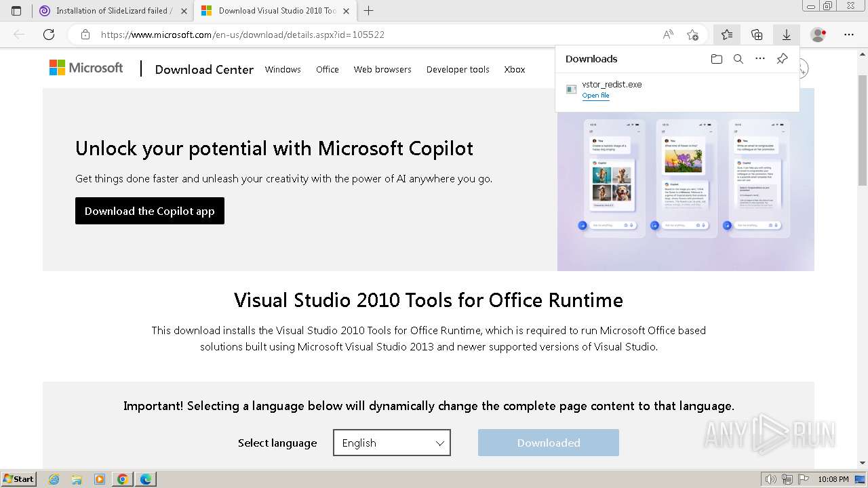Click the taskbar clock showing 10:08 PM
Viewport: 868px width, 488px height.
[833, 479]
